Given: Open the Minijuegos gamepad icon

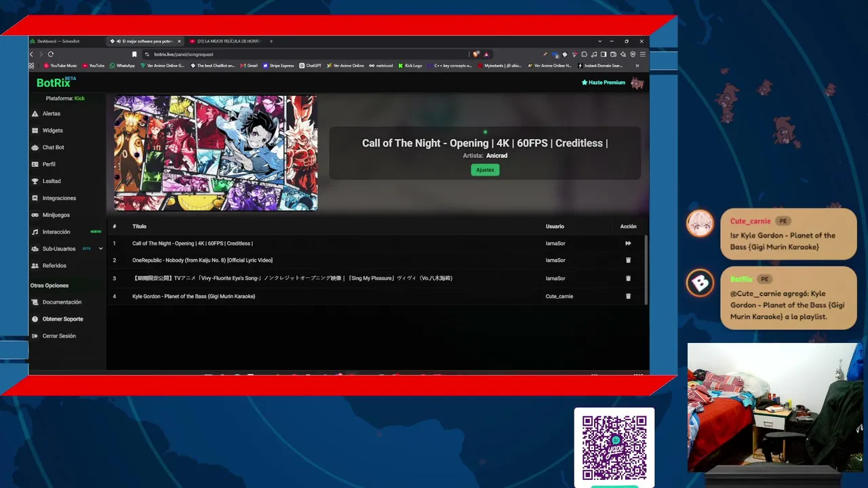Looking at the screenshot, I should (x=35, y=216).
